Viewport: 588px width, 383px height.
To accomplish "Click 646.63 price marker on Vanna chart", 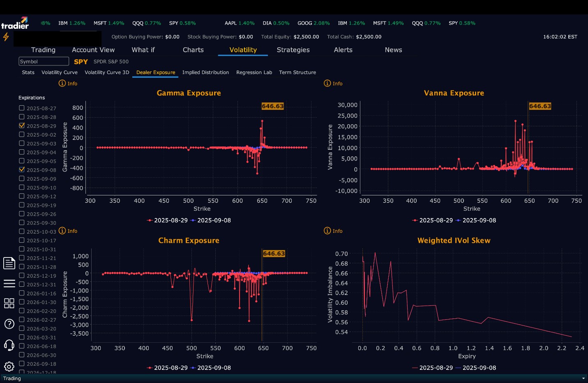I will pos(540,106).
